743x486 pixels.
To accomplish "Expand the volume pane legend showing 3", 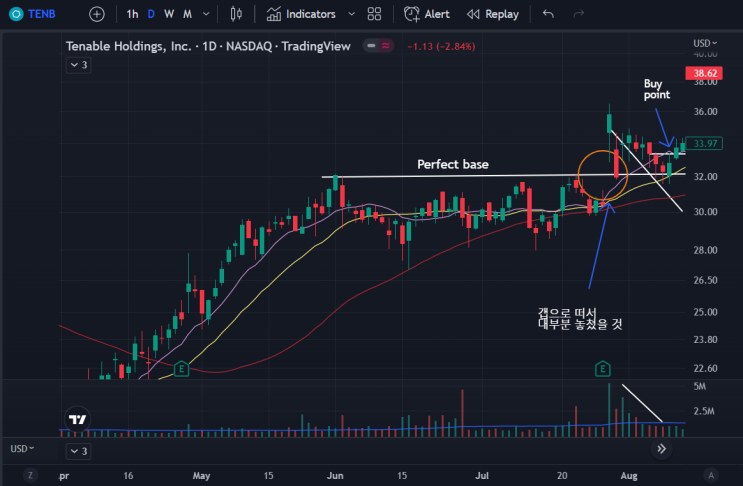I will [x=78, y=451].
